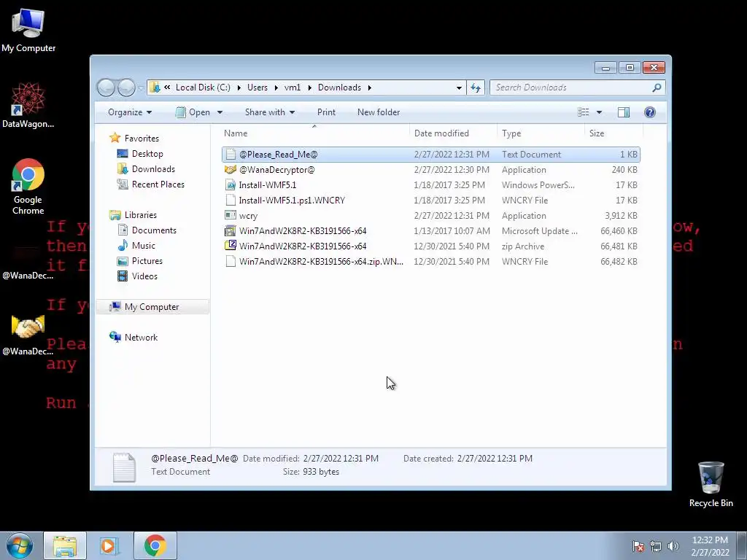747x560 pixels.
Task: Click the network status tray icon
Action: [656, 546]
